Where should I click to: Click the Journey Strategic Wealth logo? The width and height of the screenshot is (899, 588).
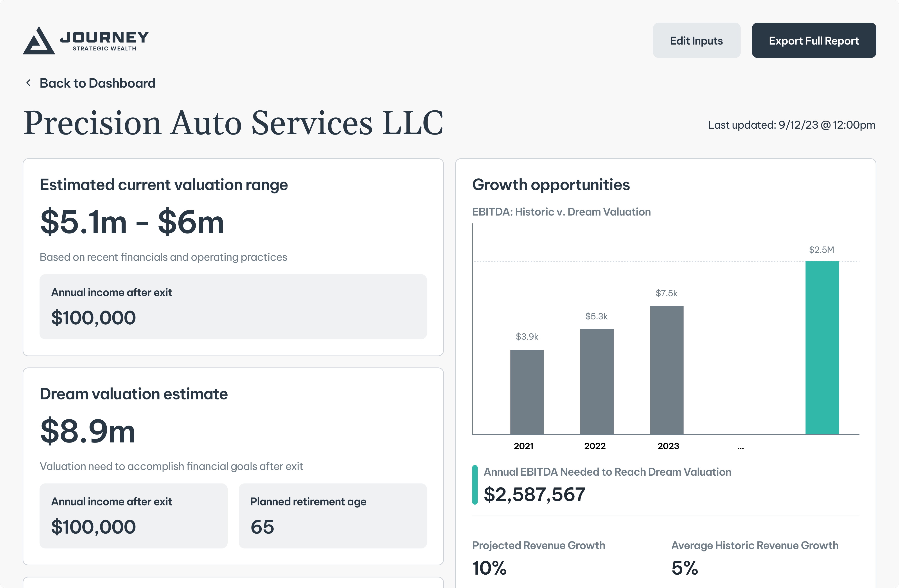tap(86, 40)
